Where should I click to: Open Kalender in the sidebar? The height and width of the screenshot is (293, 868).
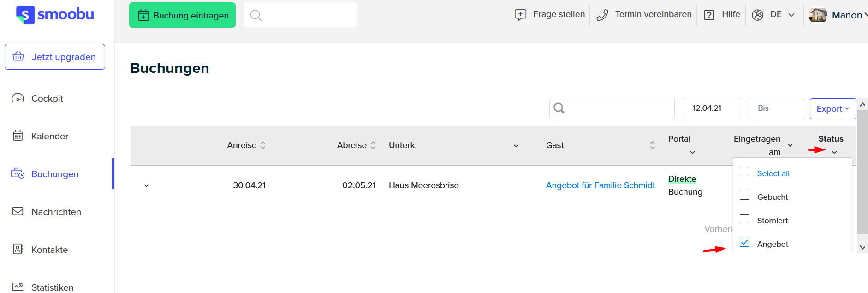50,136
